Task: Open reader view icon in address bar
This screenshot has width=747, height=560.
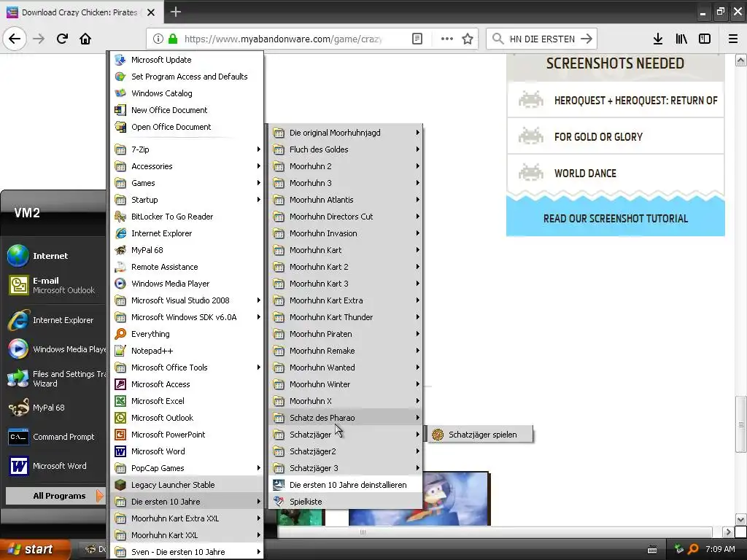Action: tap(417, 39)
